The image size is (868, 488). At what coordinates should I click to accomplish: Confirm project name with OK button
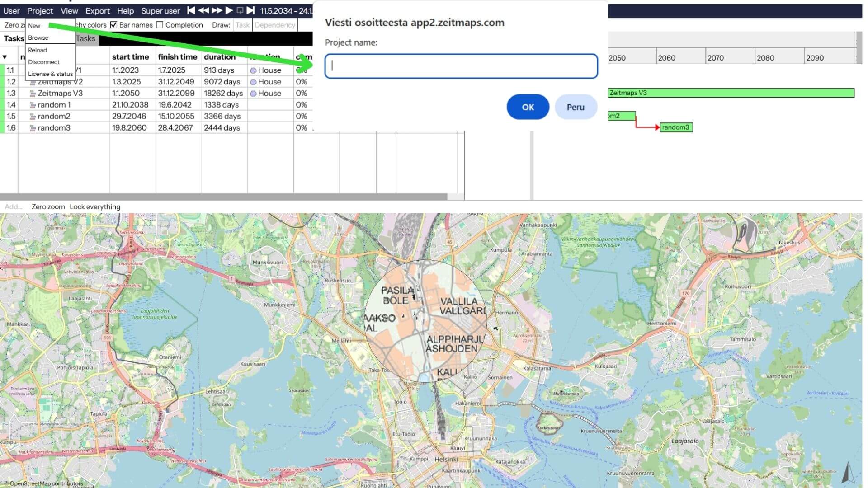pyautogui.click(x=528, y=107)
